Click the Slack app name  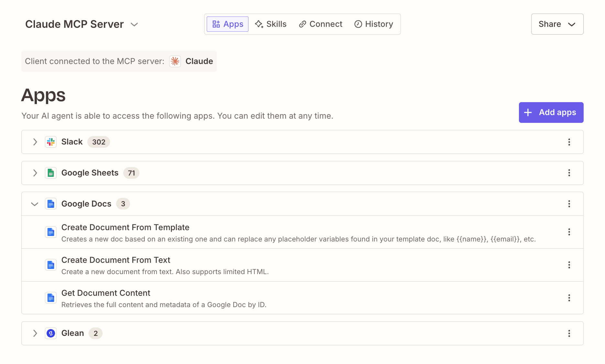(72, 142)
